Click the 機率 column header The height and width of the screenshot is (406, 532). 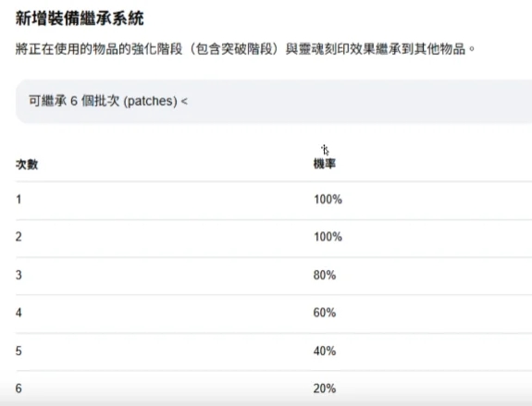point(325,165)
